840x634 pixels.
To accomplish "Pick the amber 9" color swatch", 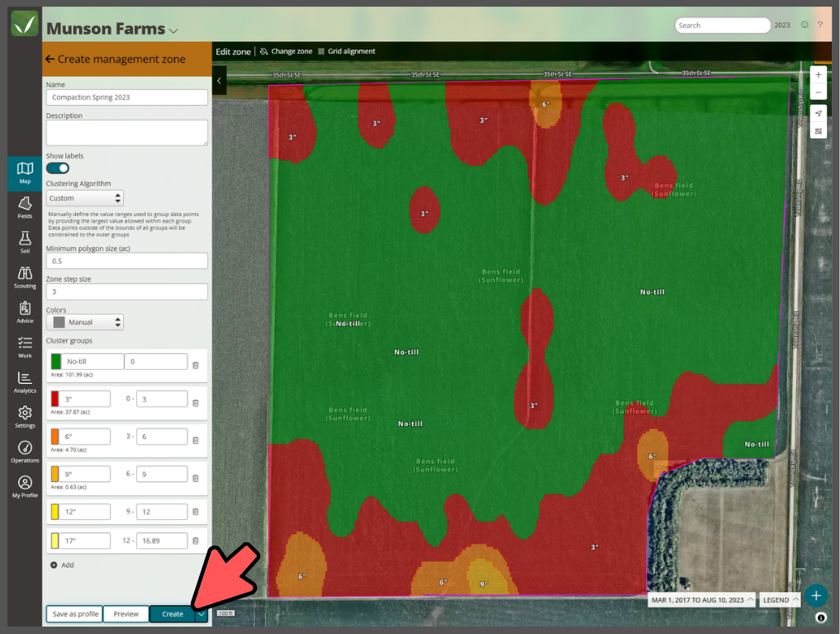I will pos(55,474).
